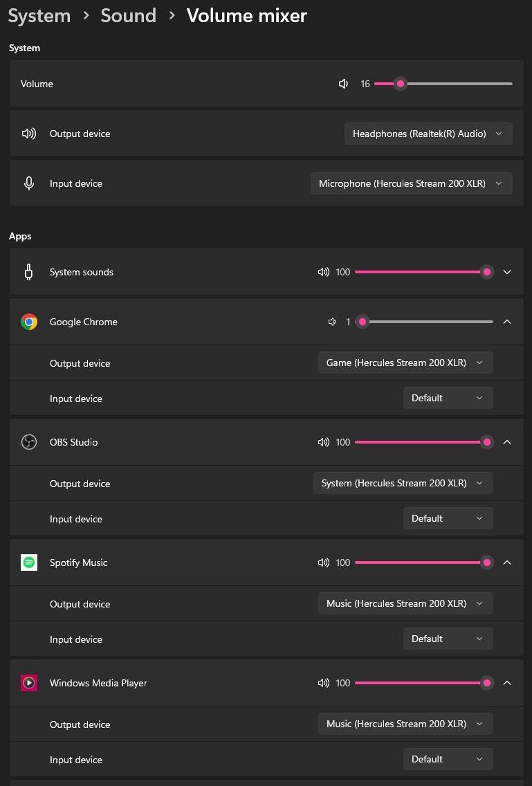Mute Spotify Music with its speaker icon
532x786 pixels.
323,563
